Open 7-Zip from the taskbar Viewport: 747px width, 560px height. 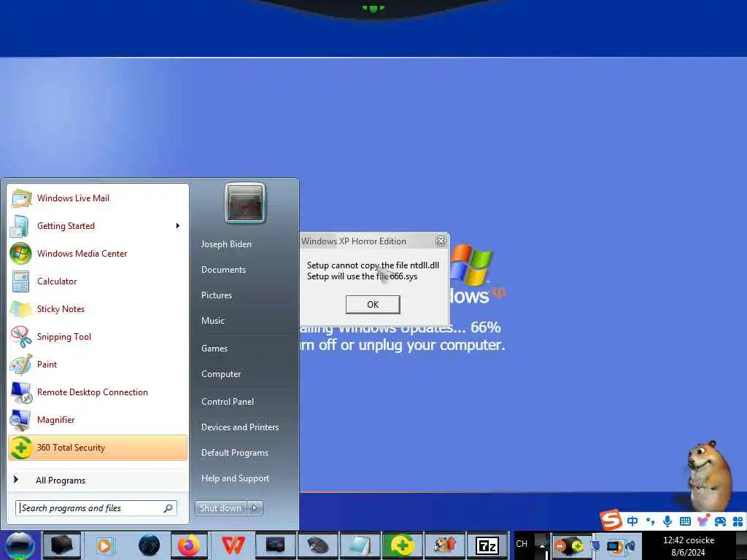(487, 545)
